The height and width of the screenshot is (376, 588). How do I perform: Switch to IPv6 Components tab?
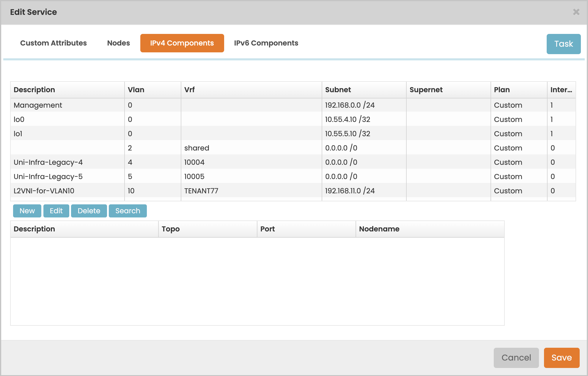(x=266, y=43)
